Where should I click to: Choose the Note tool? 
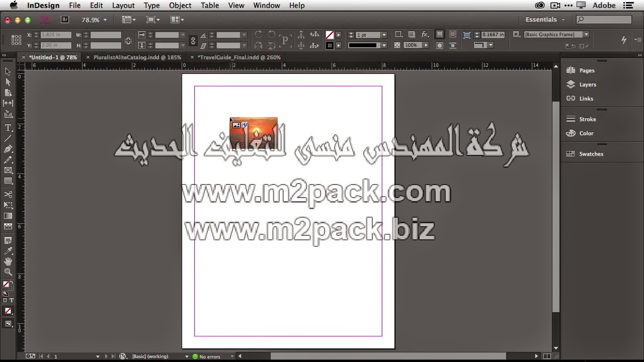8,240
